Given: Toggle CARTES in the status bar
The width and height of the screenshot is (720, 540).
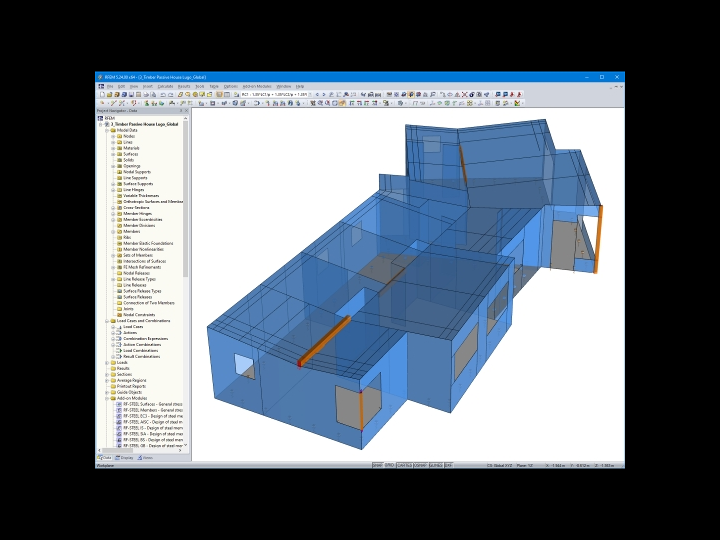Looking at the screenshot, I should (404, 465).
